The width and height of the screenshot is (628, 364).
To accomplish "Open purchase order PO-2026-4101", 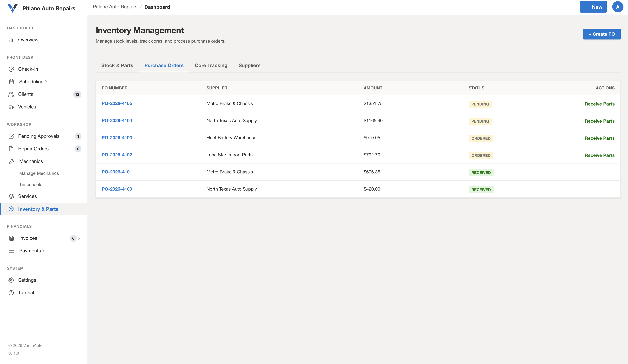I will [x=117, y=172].
